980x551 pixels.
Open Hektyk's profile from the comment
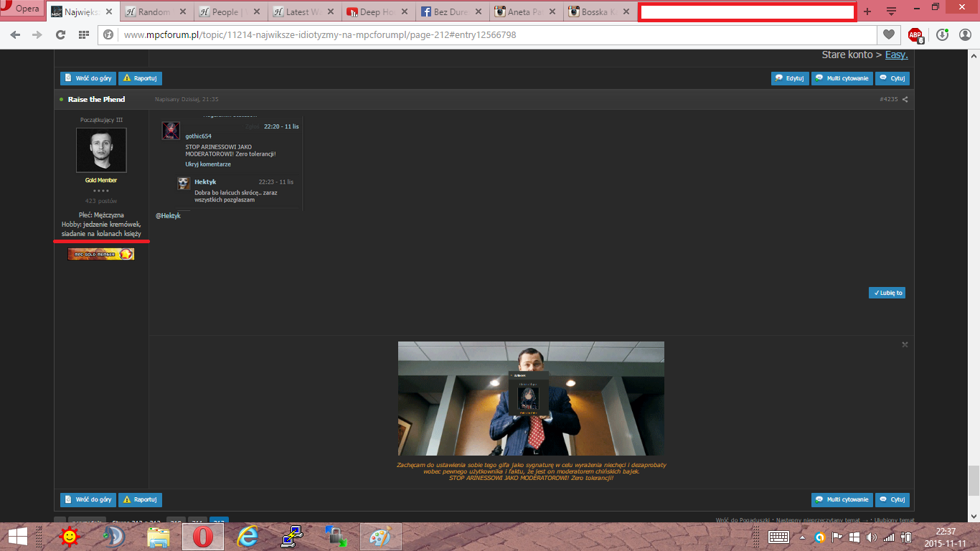205,182
